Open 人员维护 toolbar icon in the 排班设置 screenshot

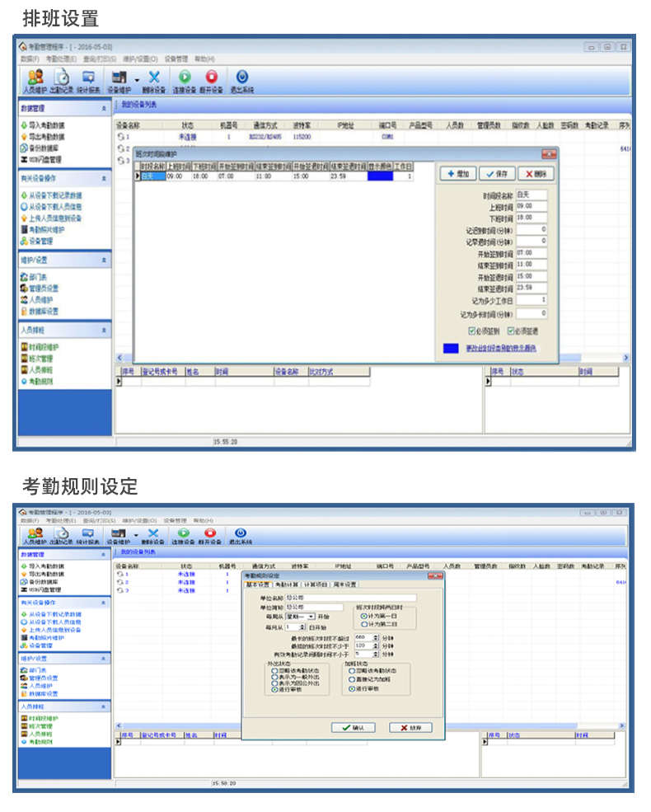[35, 80]
